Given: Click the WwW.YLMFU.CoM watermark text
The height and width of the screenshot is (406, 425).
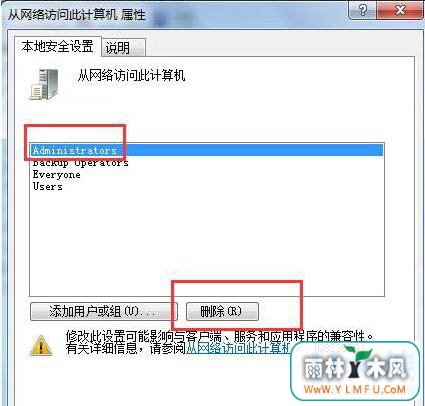Looking at the screenshot, I should [355, 389].
